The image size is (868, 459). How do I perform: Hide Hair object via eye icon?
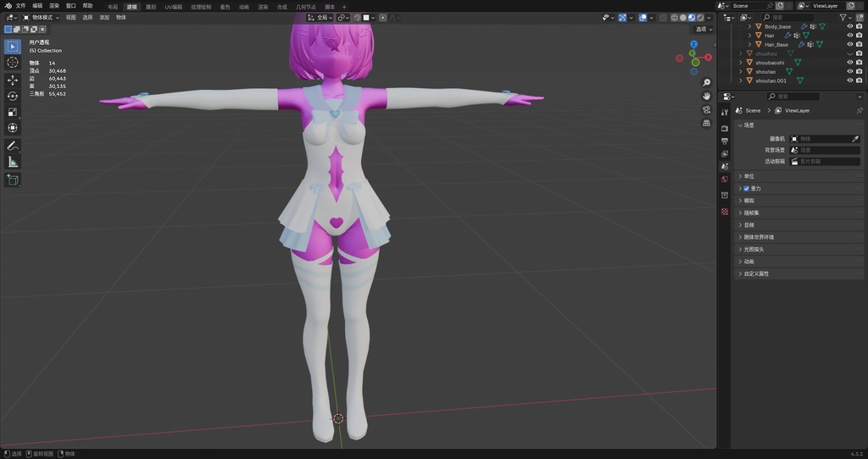pos(849,36)
